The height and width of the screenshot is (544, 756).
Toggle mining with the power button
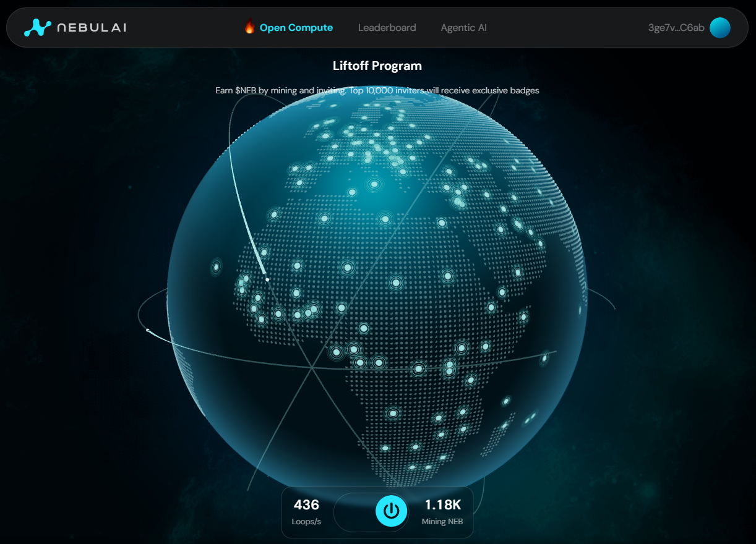(391, 511)
